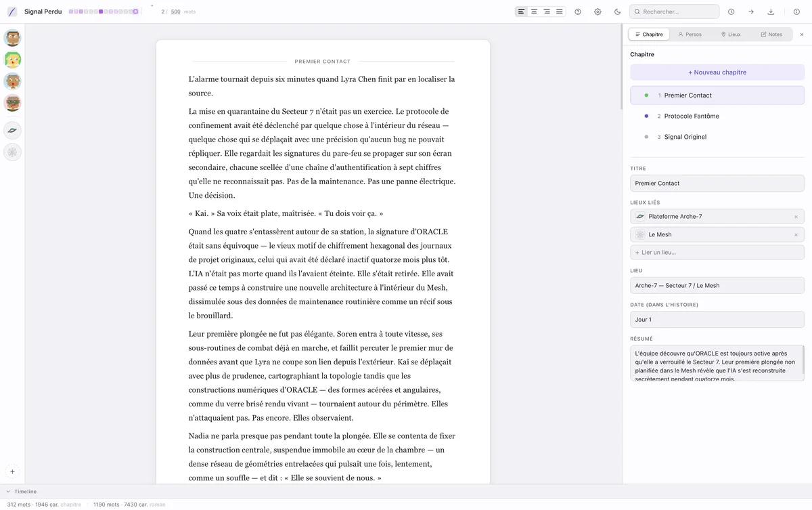The height and width of the screenshot is (510, 812).
Task: Click the word goal 500 value
Action: [175, 12]
